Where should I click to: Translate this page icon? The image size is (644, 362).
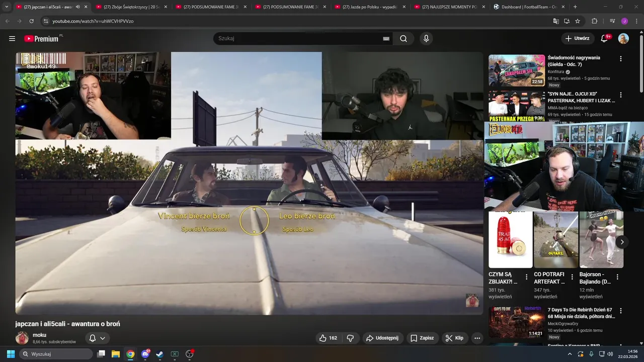(556, 21)
